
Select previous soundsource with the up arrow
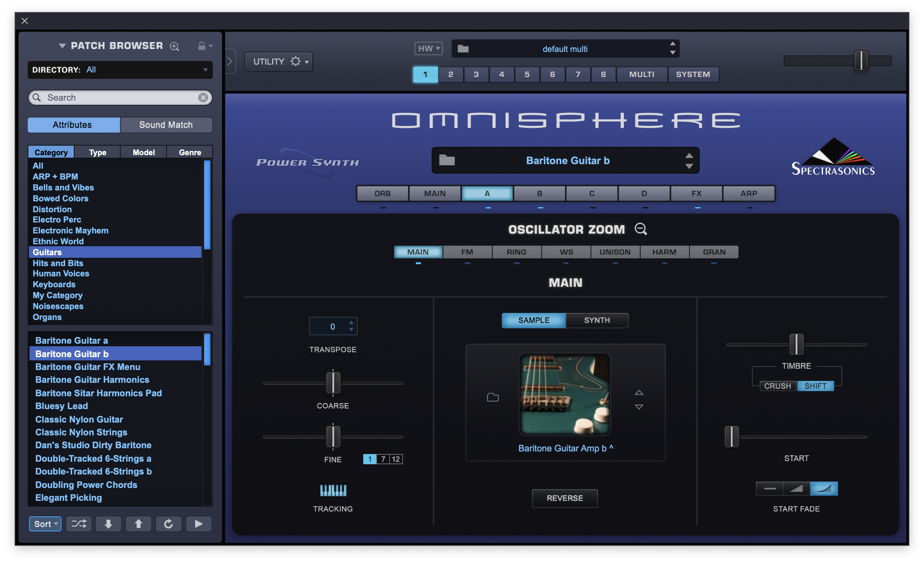(x=639, y=392)
